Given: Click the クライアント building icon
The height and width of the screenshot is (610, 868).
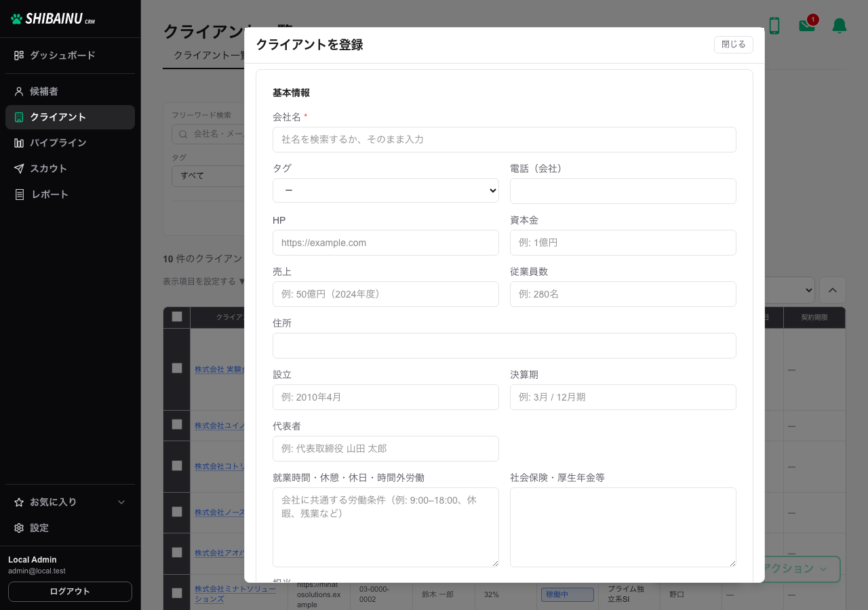Looking at the screenshot, I should (19, 117).
